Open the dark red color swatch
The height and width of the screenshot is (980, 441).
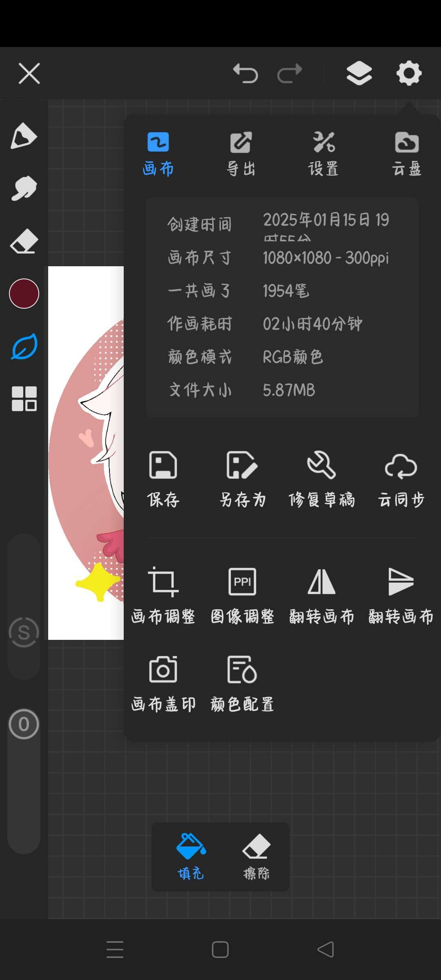[24, 294]
